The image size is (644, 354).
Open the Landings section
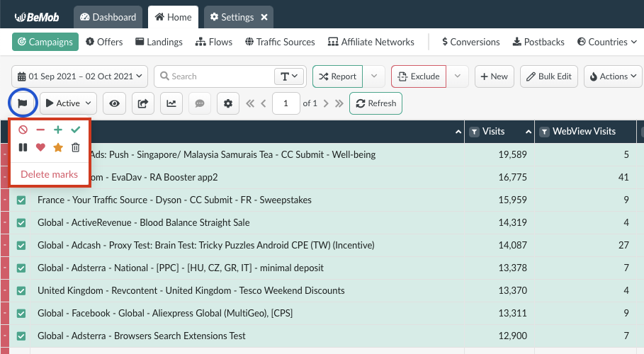click(159, 42)
